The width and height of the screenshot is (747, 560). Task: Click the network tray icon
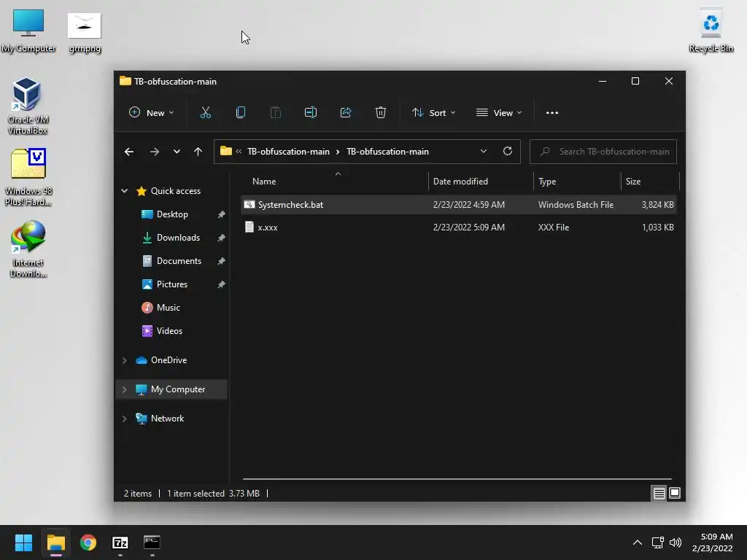658,542
